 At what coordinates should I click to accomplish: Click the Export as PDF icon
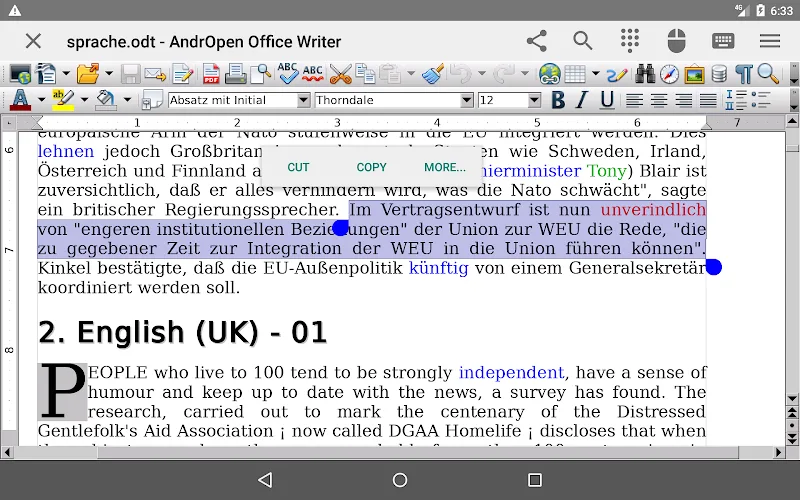(211, 74)
